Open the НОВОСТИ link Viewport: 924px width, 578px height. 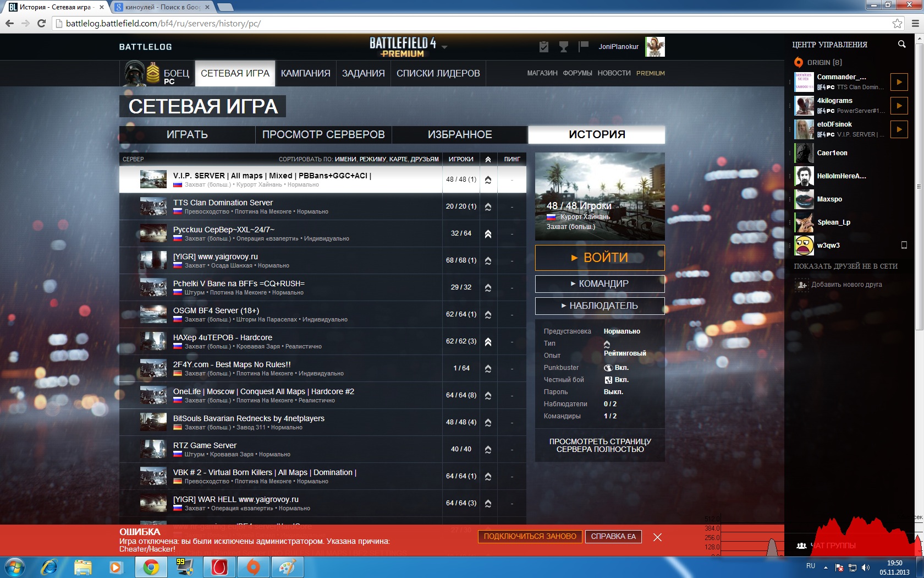click(614, 73)
